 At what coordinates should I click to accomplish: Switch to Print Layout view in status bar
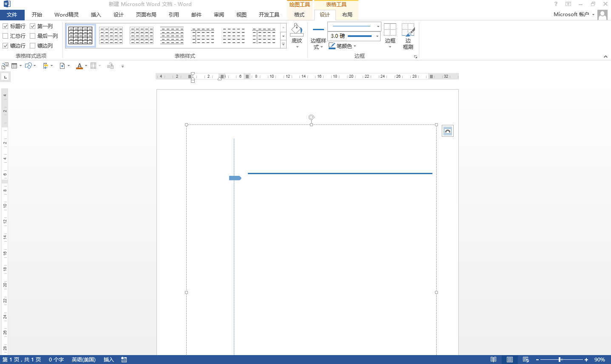[x=509, y=359]
